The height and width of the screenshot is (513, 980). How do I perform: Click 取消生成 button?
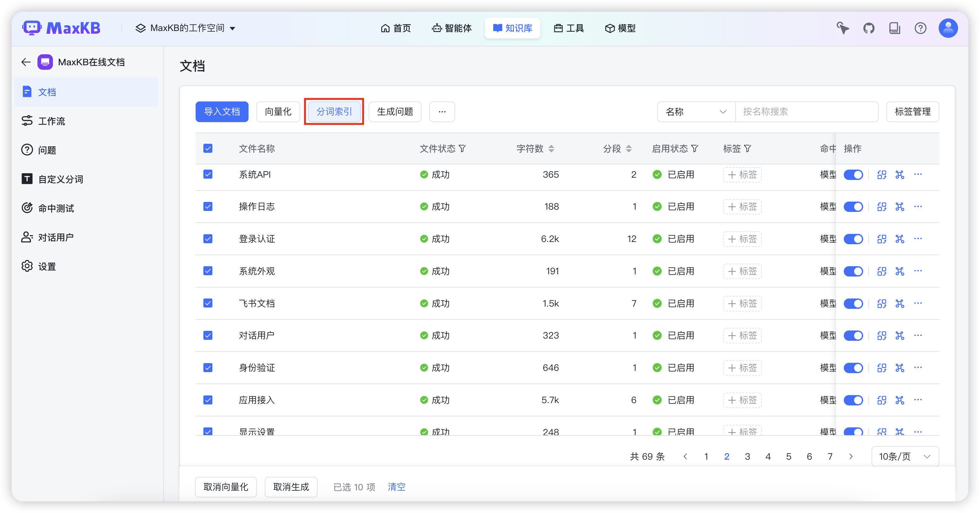291,487
